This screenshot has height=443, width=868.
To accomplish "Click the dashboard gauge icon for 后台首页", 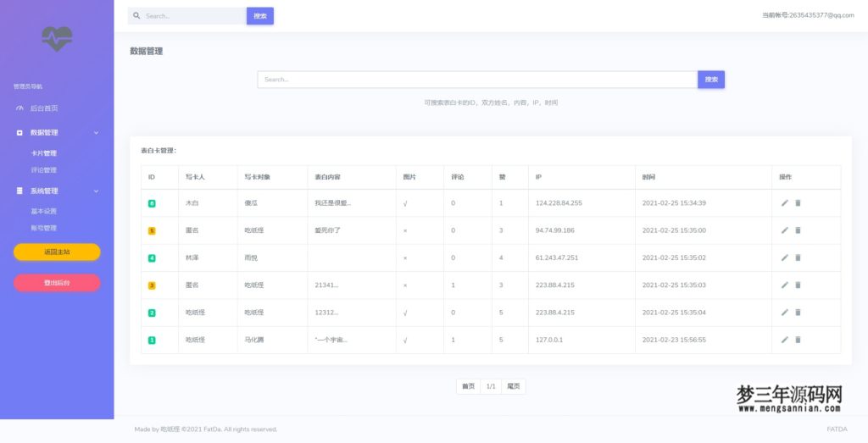I will coord(20,108).
